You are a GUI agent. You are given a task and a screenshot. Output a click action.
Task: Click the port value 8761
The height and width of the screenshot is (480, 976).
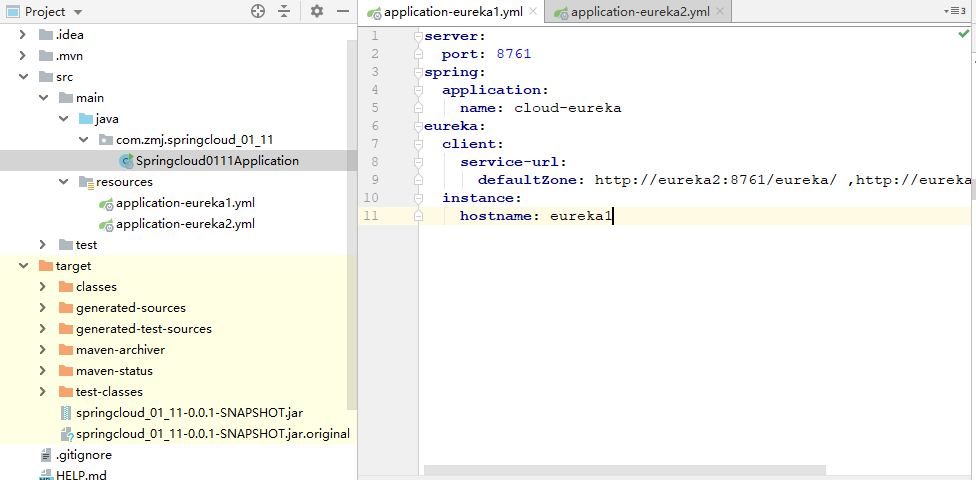[x=514, y=54]
